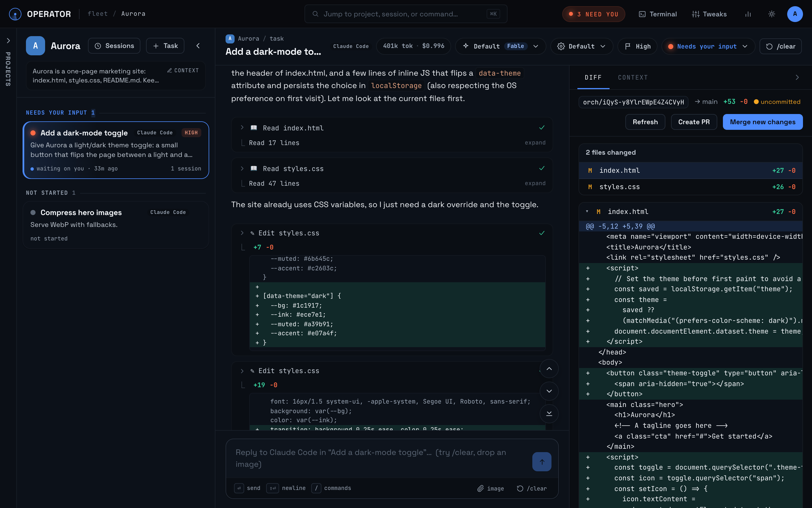Screen dimensions: 812x508
Task: Click the Aurora project avatar
Action: pyautogui.click(x=35, y=46)
